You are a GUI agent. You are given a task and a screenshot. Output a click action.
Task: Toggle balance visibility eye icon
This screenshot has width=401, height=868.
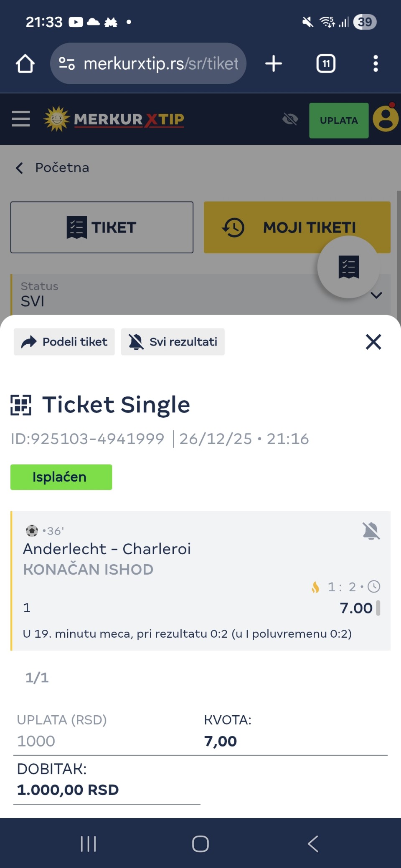(x=290, y=119)
